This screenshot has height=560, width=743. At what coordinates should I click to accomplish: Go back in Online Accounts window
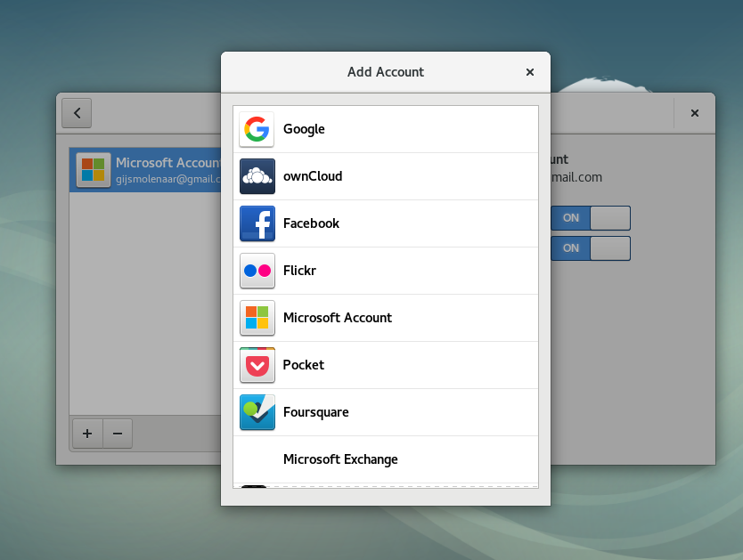77,113
